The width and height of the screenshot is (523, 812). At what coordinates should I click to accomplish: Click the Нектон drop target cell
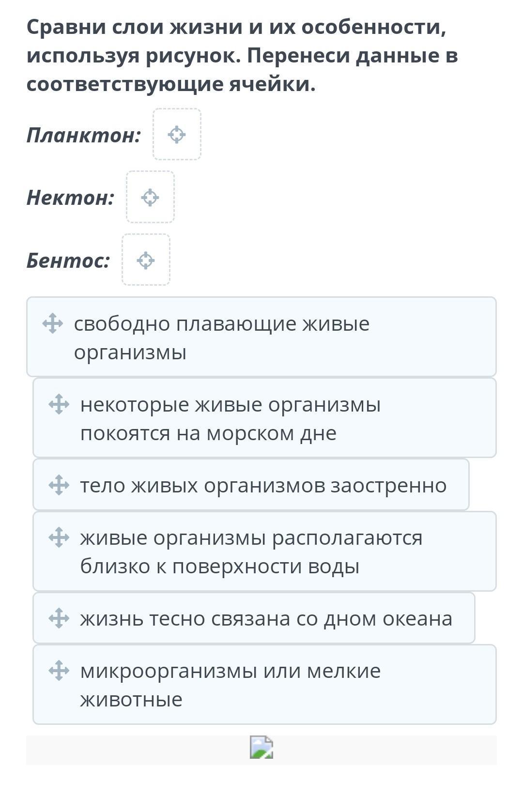[150, 197]
